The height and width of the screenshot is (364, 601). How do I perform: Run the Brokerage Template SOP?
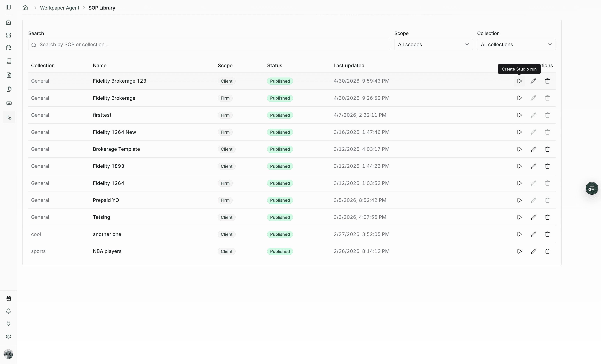point(519,149)
